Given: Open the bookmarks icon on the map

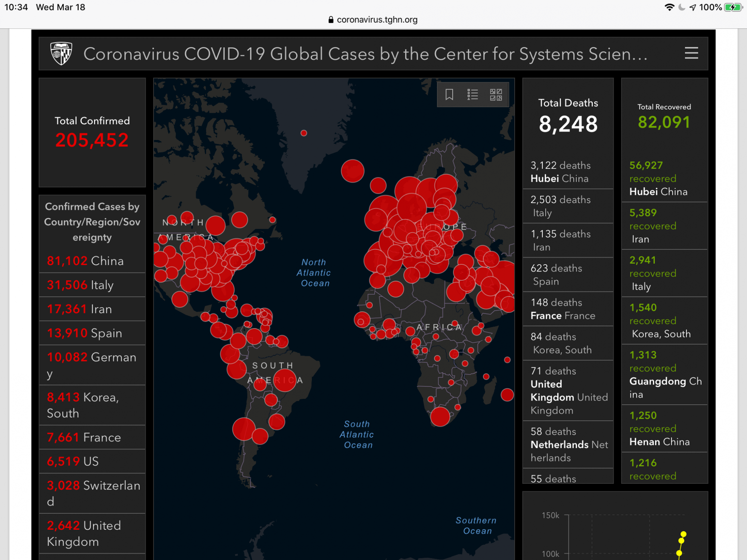Looking at the screenshot, I should pos(449,94).
